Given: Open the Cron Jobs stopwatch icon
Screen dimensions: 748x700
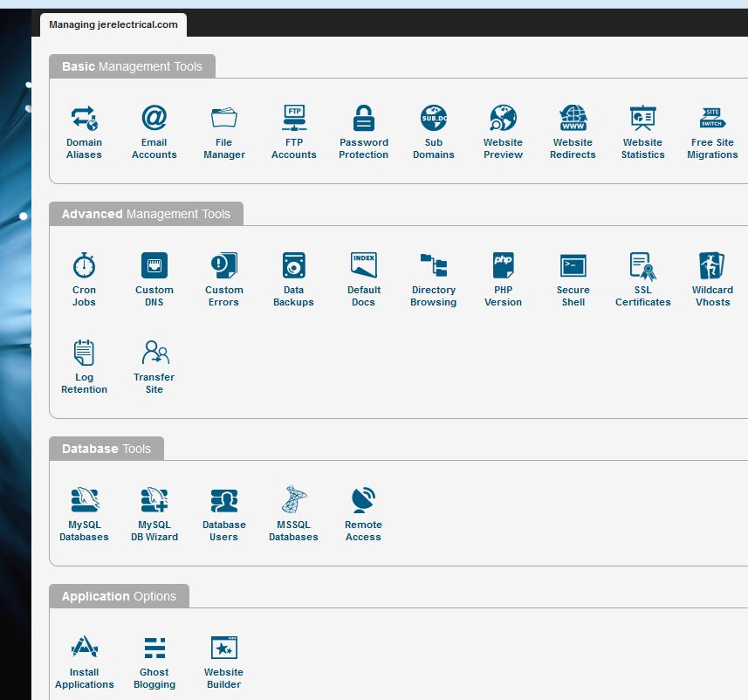Looking at the screenshot, I should (x=84, y=265).
